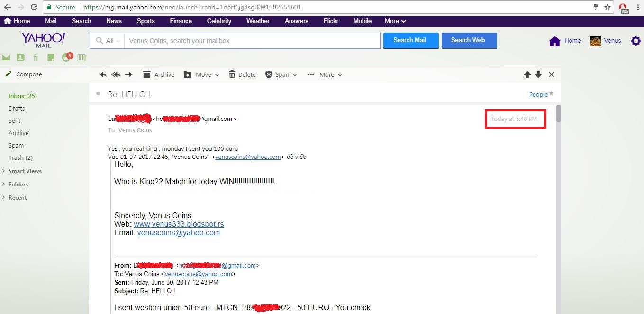Expand the Folders section
Screen dimensions: 644x314
click(x=15, y=184)
